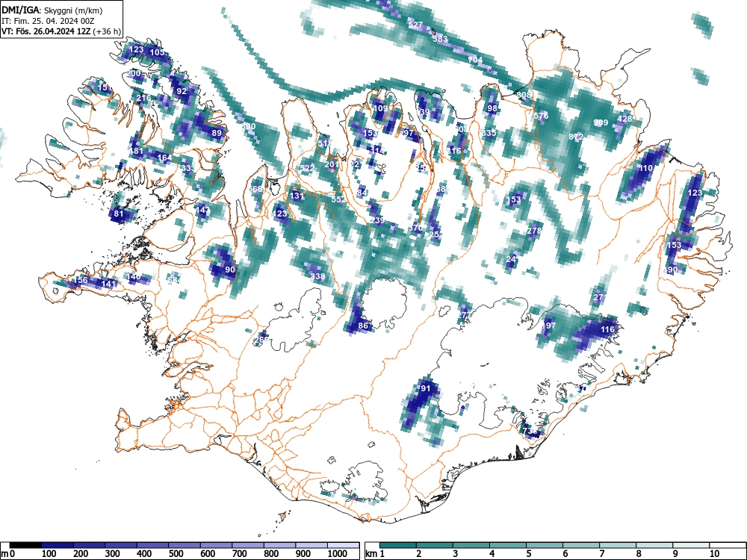Click visibility value '164' on the map

pos(164,158)
